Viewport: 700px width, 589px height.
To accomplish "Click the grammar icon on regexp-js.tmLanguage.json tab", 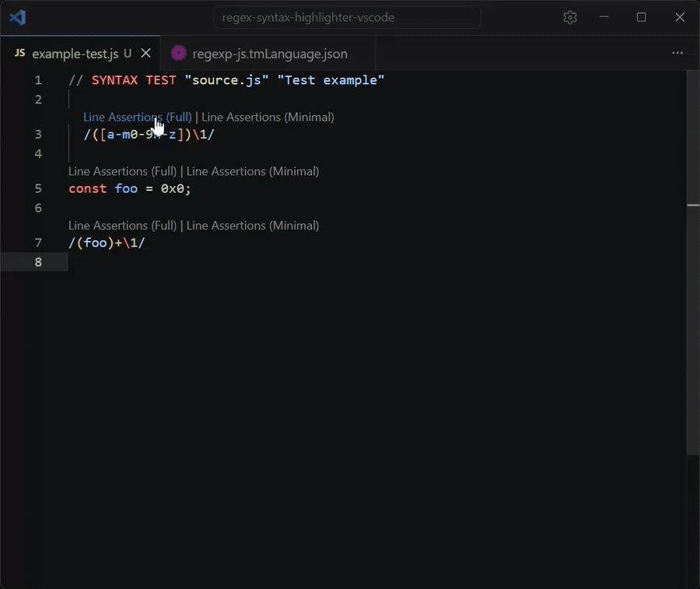I will [178, 54].
